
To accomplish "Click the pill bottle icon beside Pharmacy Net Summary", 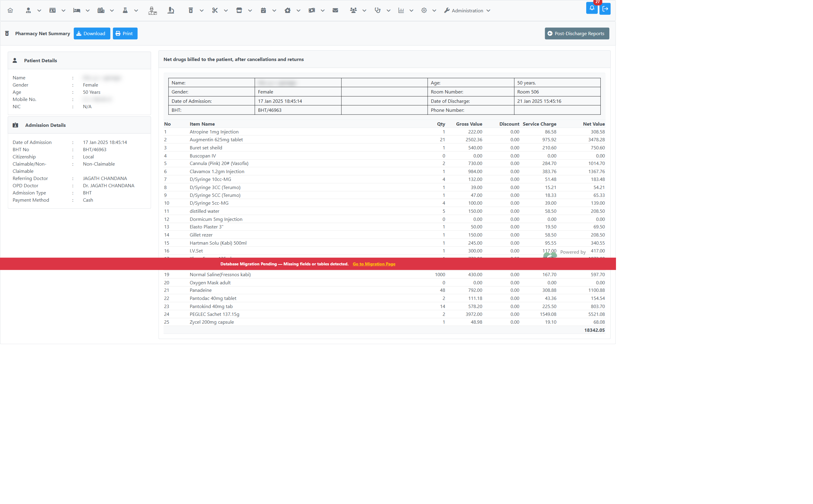I will pos(7,33).
